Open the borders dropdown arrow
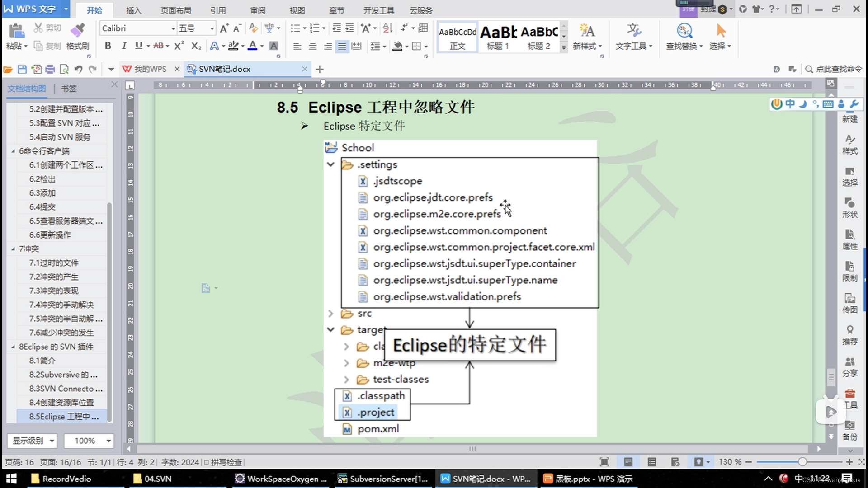Image resolution: width=868 pixels, height=488 pixels. pyautogui.click(x=426, y=46)
